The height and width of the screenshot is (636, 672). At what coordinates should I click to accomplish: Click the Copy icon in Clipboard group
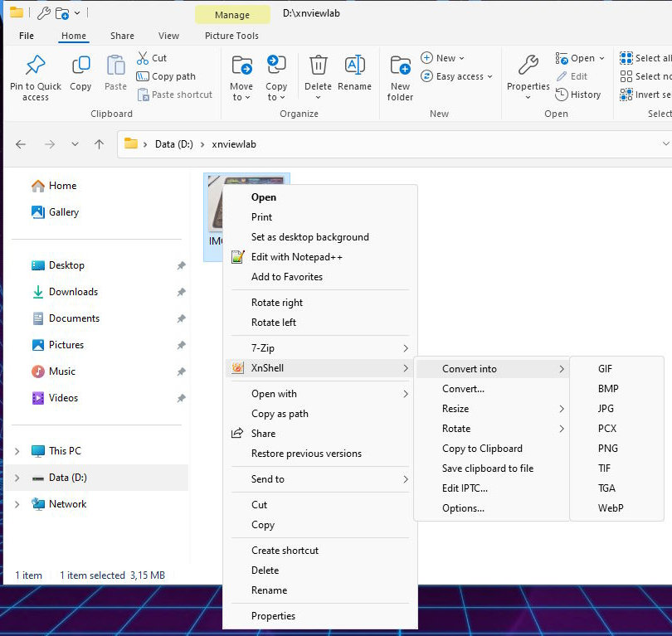coord(80,66)
